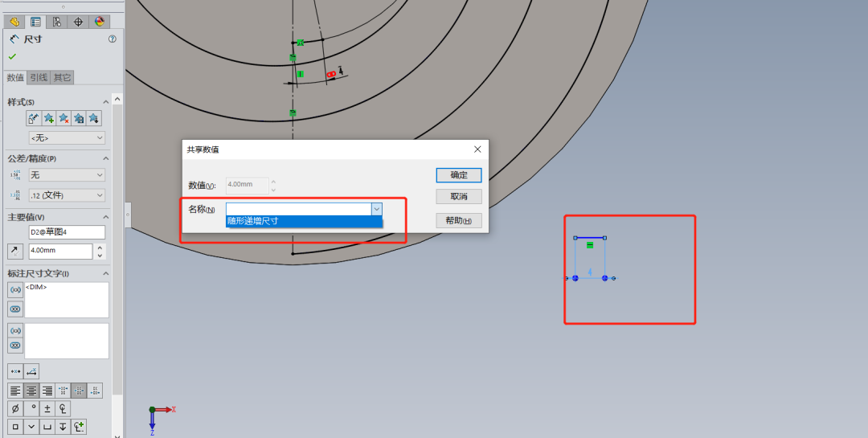
Task: Collapse the 样式 section
Action: pyautogui.click(x=106, y=102)
